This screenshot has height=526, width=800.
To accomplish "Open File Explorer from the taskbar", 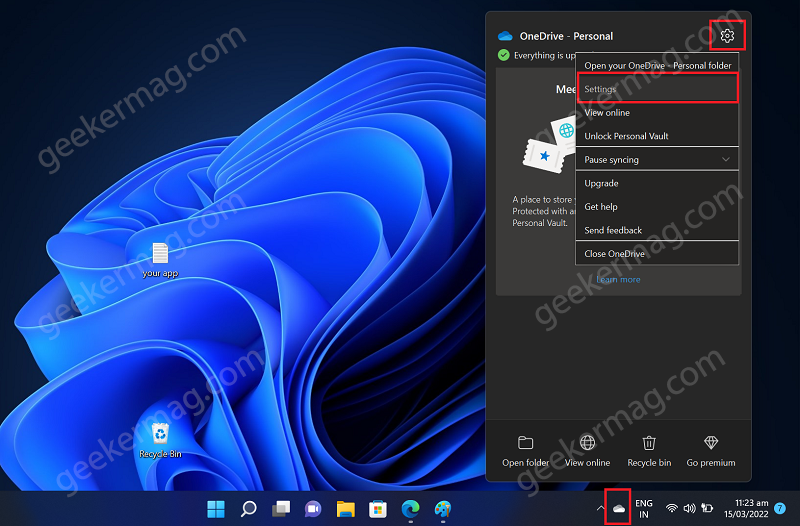I will coord(345,509).
